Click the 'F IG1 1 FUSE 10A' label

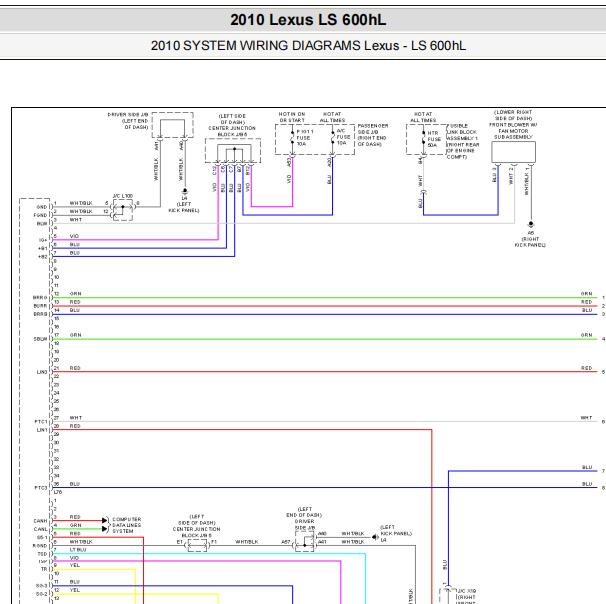(304, 138)
